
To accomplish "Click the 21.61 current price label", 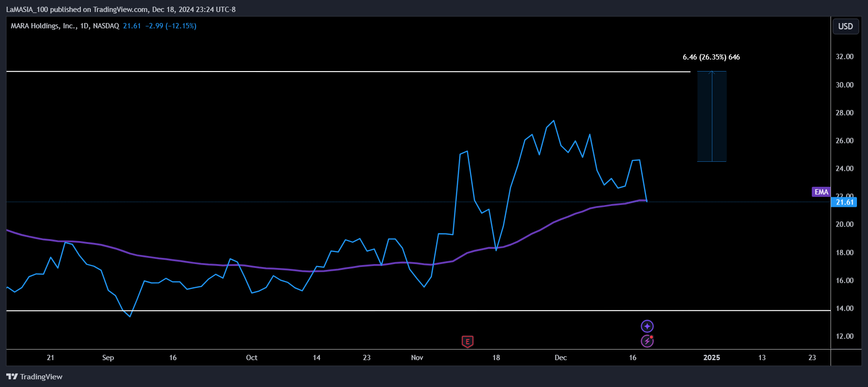I will [x=844, y=202].
